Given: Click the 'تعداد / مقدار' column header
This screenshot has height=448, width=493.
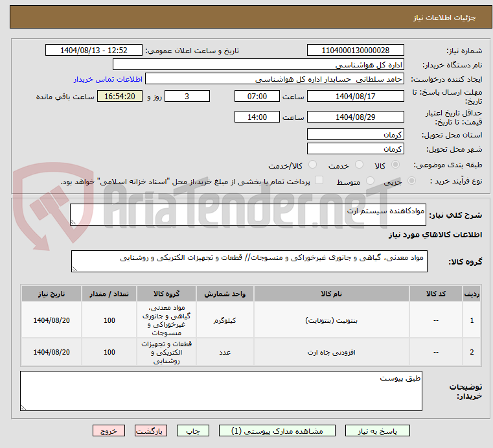Looking at the screenshot, I should [x=109, y=294].
